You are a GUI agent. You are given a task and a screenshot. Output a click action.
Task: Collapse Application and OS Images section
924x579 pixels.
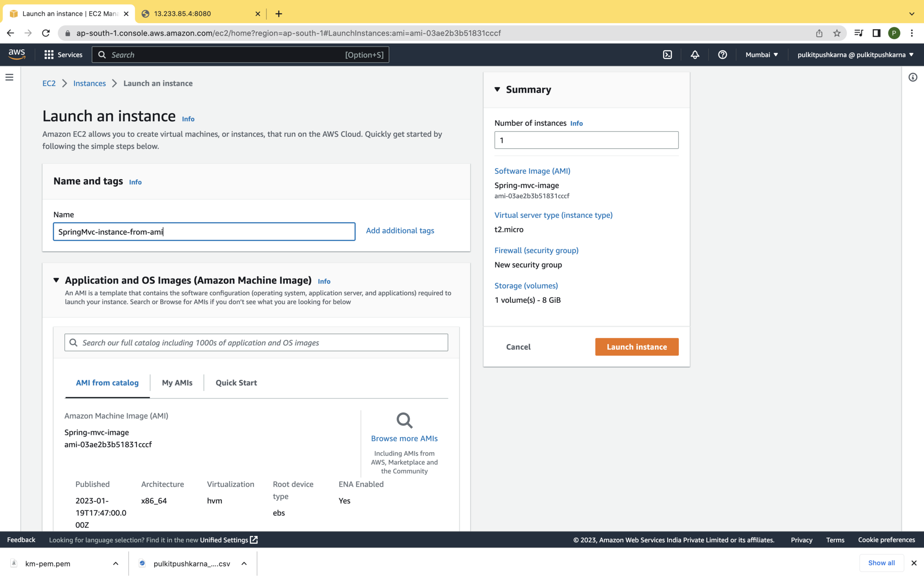tap(56, 280)
